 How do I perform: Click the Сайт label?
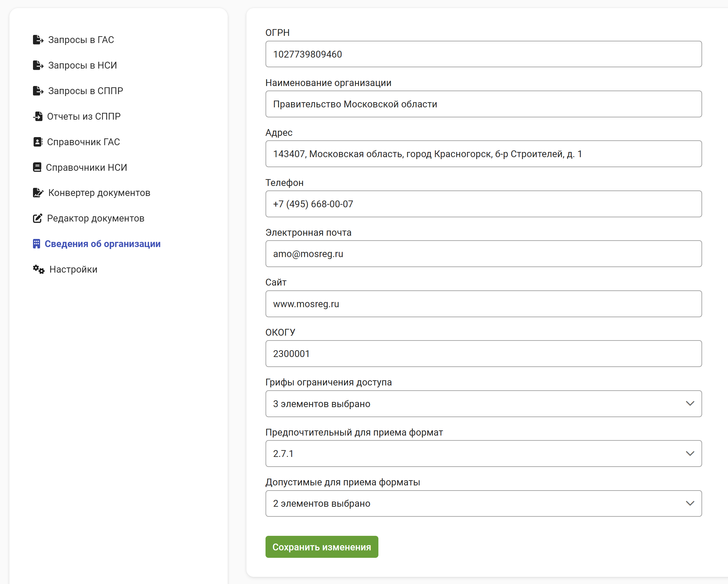[x=276, y=282]
